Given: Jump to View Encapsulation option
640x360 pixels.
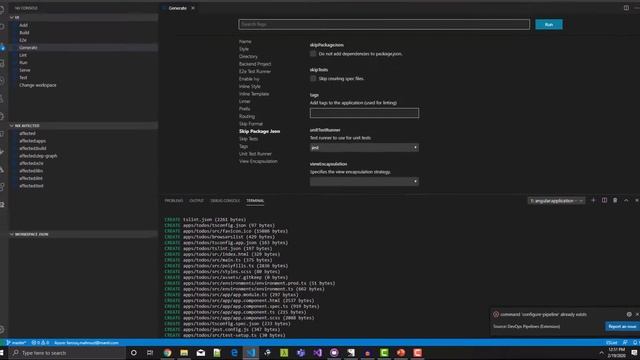Looking at the screenshot, I should click(x=258, y=161).
